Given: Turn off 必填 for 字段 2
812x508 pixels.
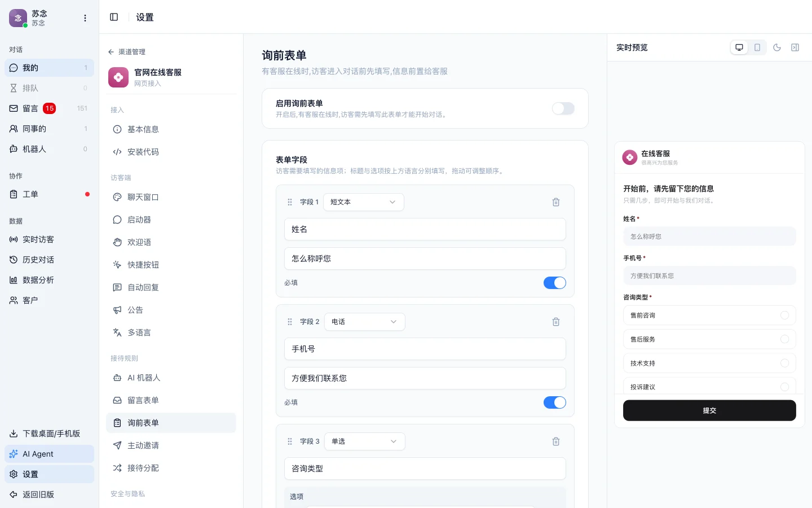Looking at the screenshot, I should (x=555, y=402).
